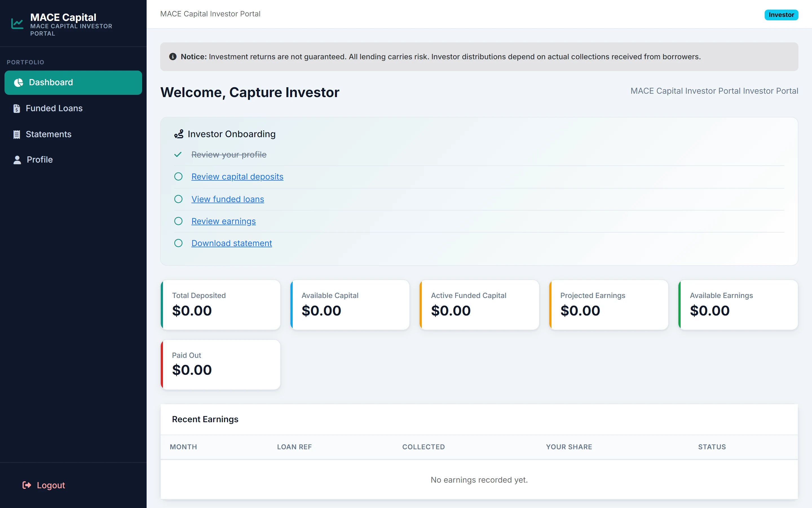
Task: Open the Review capital deposits link
Action: (x=237, y=177)
